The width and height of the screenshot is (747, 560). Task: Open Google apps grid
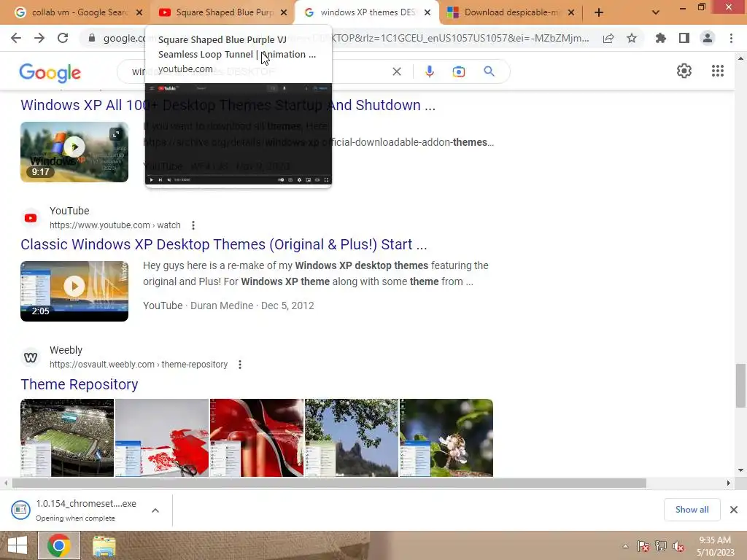[x=718, y=71]
